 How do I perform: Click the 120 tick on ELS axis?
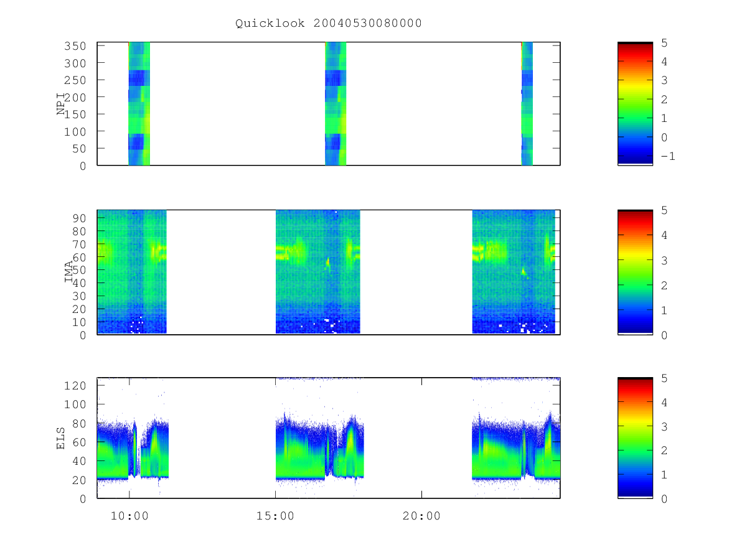(x=76, y=385)
